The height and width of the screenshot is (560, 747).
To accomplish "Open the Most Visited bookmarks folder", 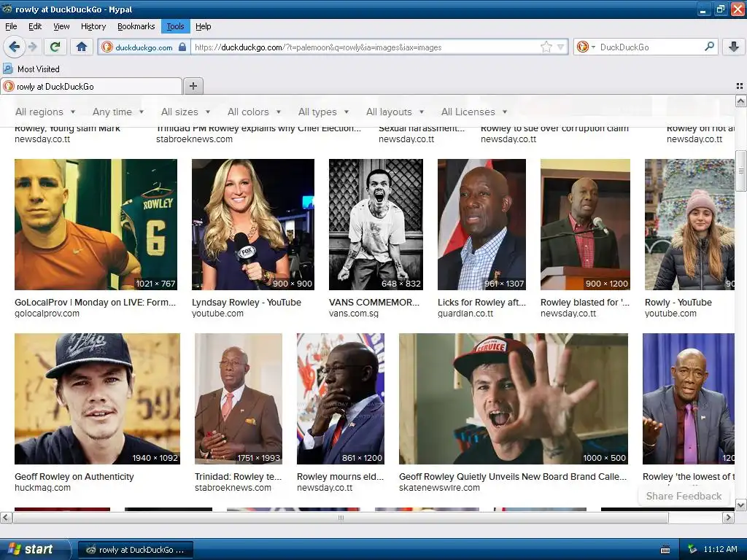I will click(31, 69).
